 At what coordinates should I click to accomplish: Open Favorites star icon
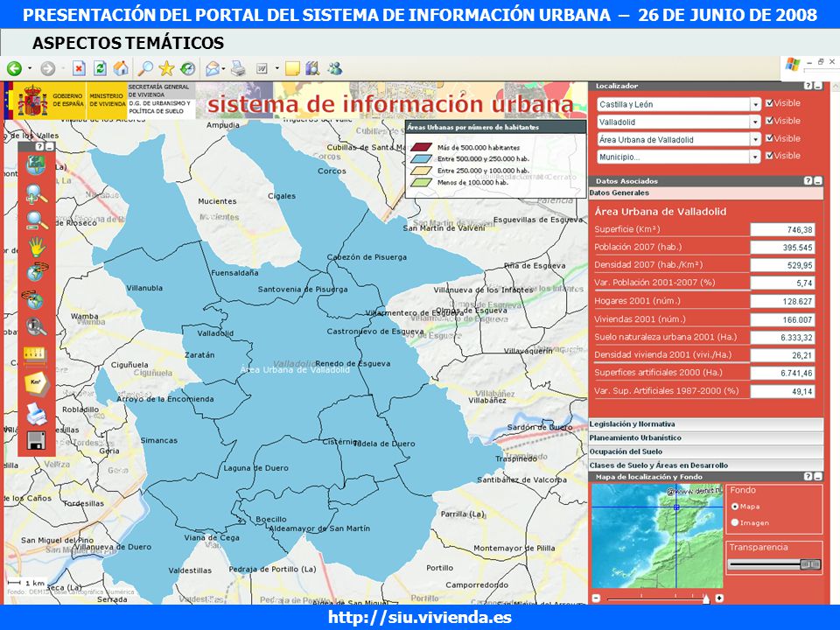point(166,68)
